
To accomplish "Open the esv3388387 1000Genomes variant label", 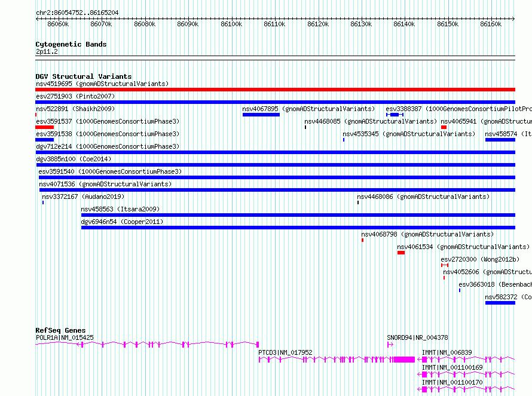I will (x=458, y=109).
